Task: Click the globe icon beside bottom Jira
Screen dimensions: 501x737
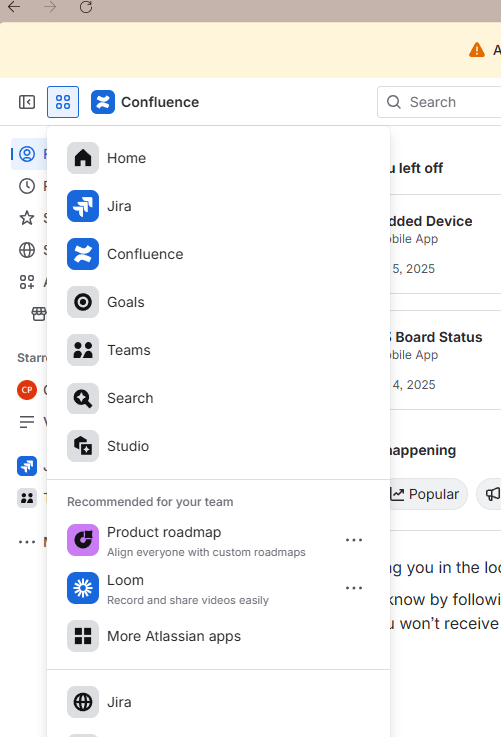Action: (83, 702)
